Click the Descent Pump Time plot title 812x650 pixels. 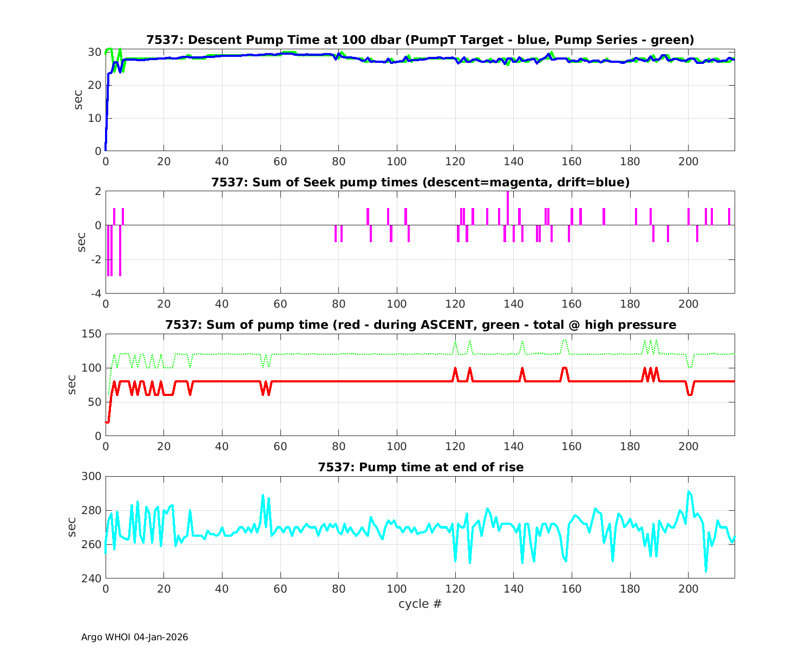tap(420, 40)
